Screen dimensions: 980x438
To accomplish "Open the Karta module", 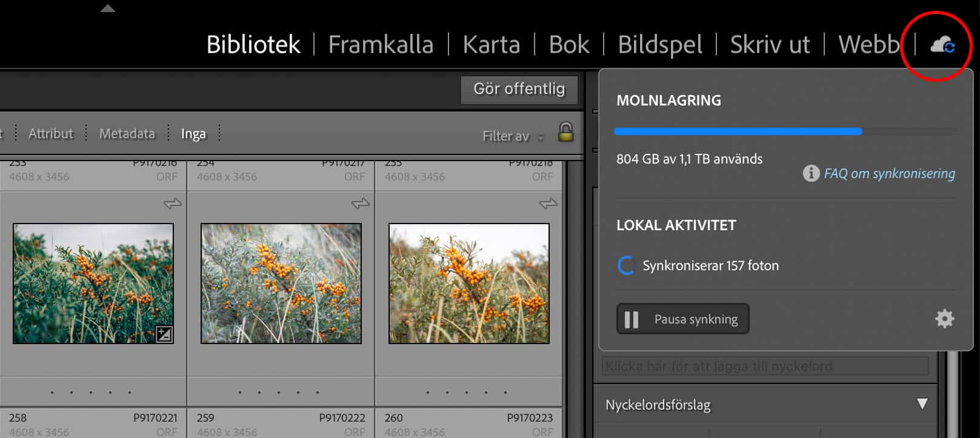I will click(x=491, y=45).
